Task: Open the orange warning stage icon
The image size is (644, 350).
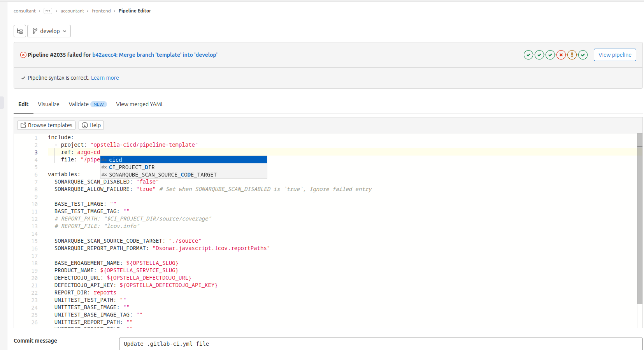Action: pos(572,55)
